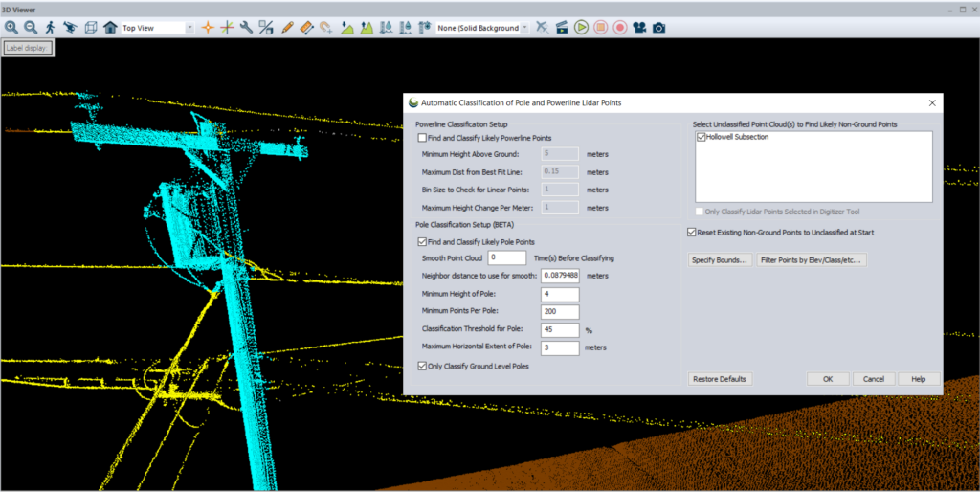Viewport: 980px width, 492px height.
Task: Click the red-green axis cross icon
Action: tap(228, 28)
